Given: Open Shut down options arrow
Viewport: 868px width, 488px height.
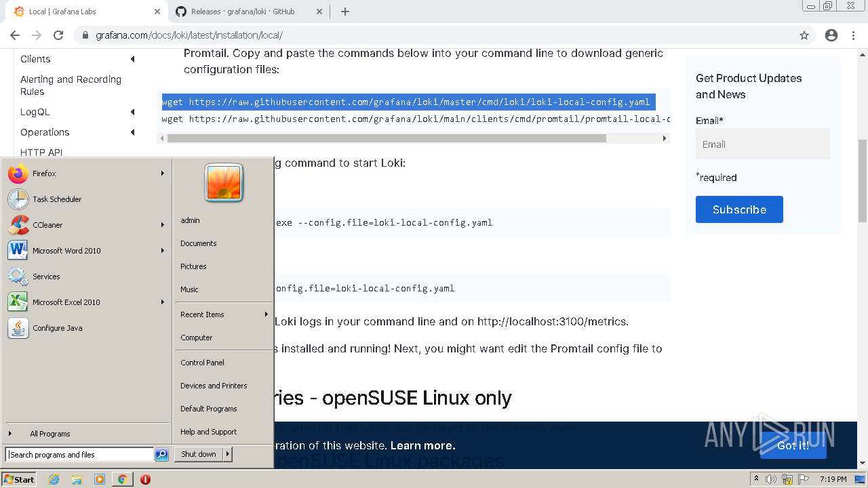Looking at the screenshot, I should point(228,454).
